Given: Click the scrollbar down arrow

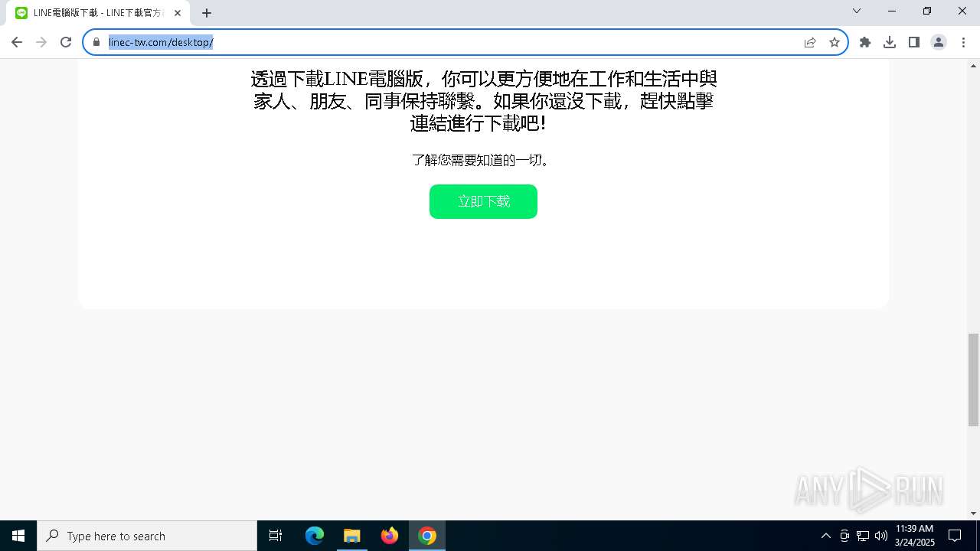Looking at the screenshot, I should [973, 514].
